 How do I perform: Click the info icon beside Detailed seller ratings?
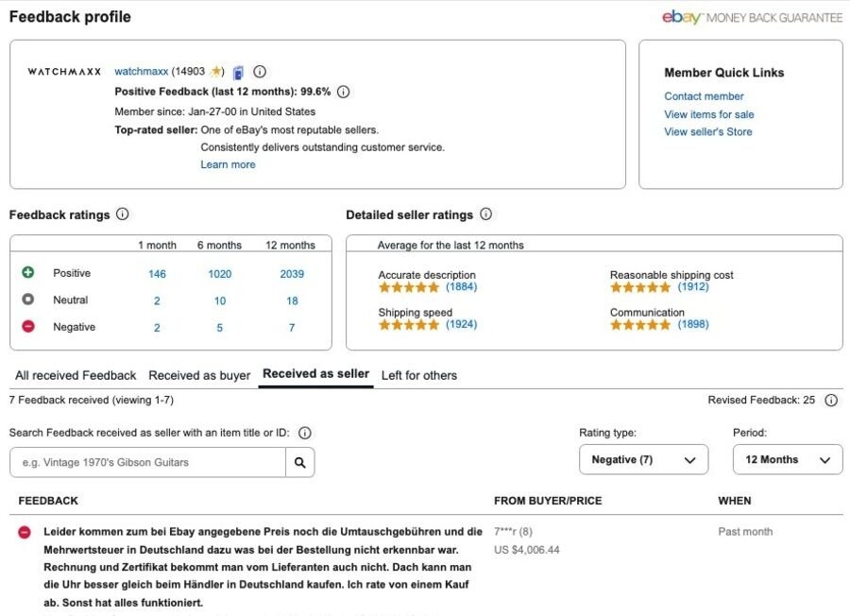point(486,214)
